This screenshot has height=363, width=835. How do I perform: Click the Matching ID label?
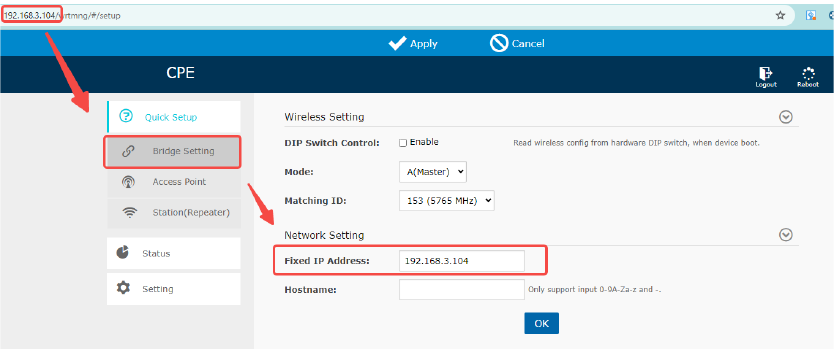click(x=315, y=201)
